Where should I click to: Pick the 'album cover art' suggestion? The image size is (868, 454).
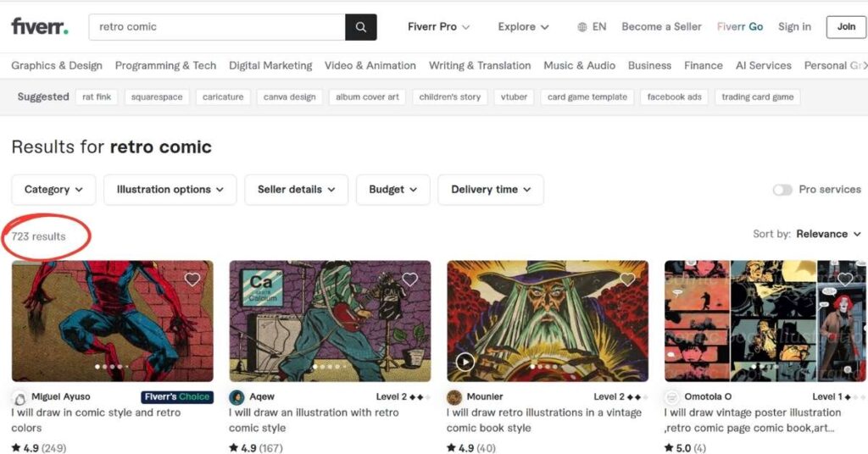[x=368, y=97]
